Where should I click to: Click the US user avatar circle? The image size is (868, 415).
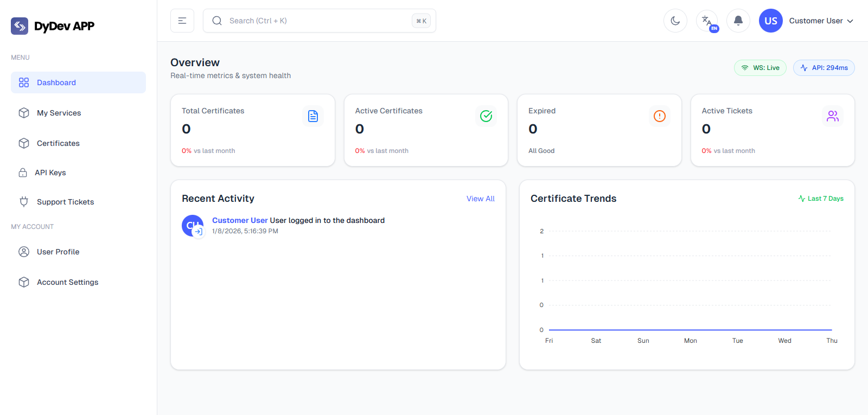point(770,21)
